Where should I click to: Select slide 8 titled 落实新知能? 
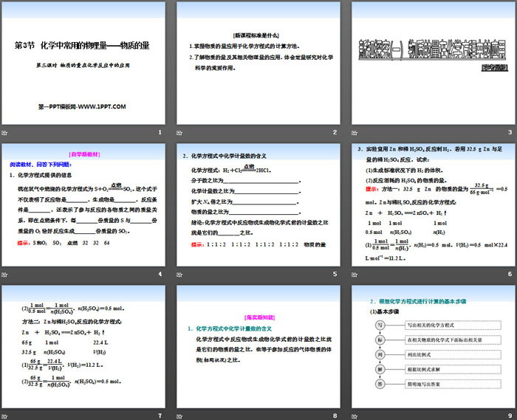258,347
